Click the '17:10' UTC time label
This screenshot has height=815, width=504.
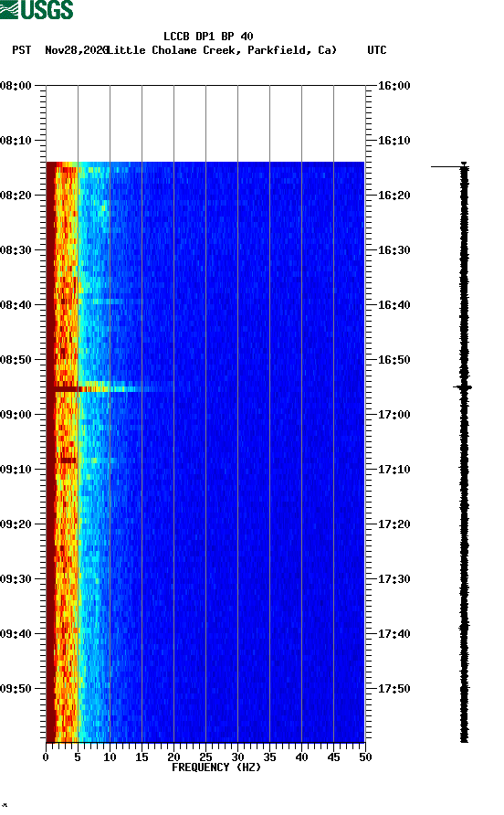(x=394, y=470)
